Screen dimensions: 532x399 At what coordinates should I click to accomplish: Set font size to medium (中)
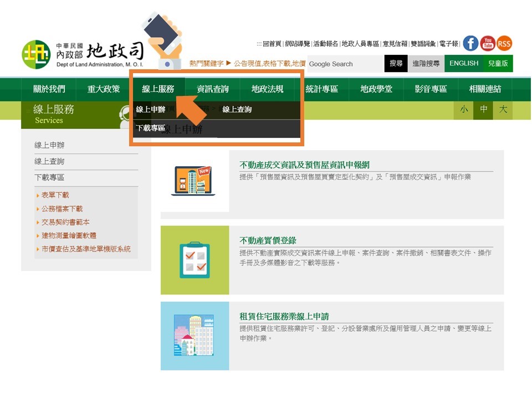[484, 110]
